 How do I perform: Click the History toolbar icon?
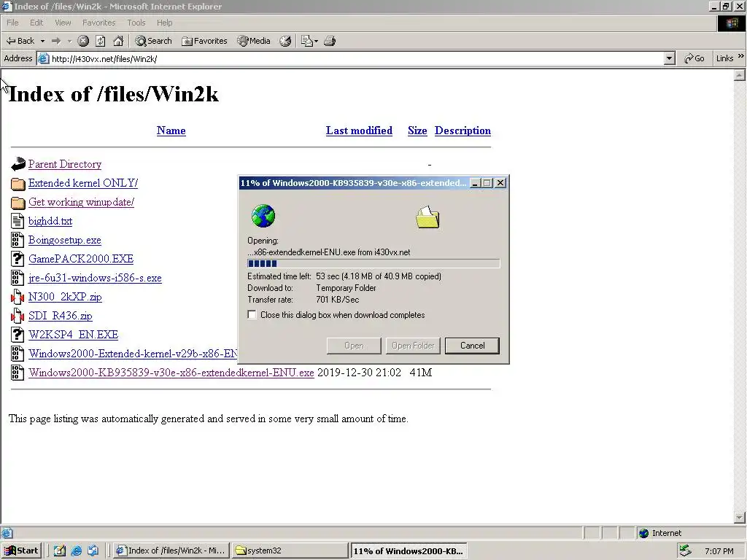[285, 41]
